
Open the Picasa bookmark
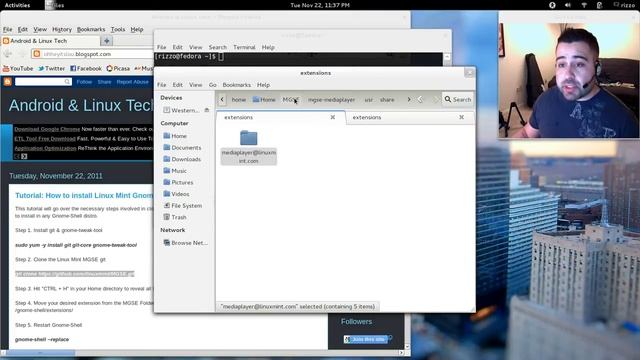[x=118, y=69]
